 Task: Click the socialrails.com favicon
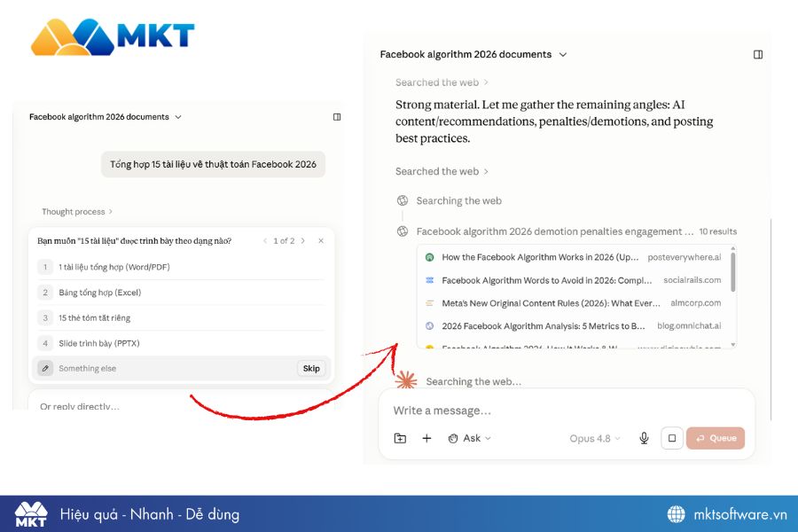[x=429, y=280]
